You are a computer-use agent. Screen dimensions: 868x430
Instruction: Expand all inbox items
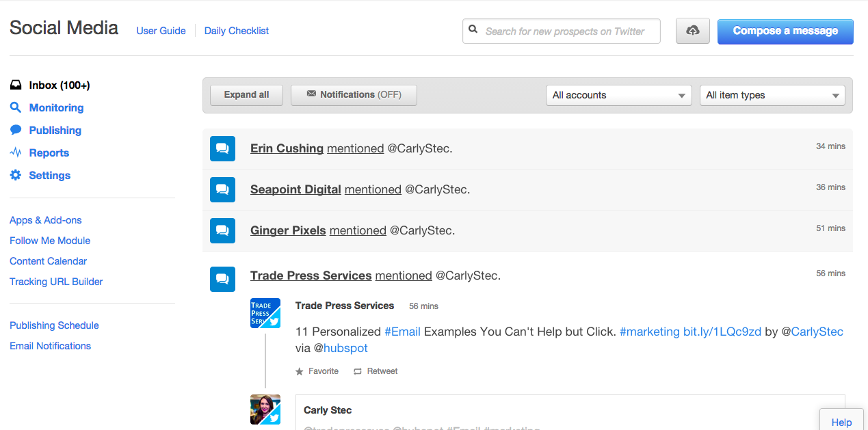pos(246,95)
